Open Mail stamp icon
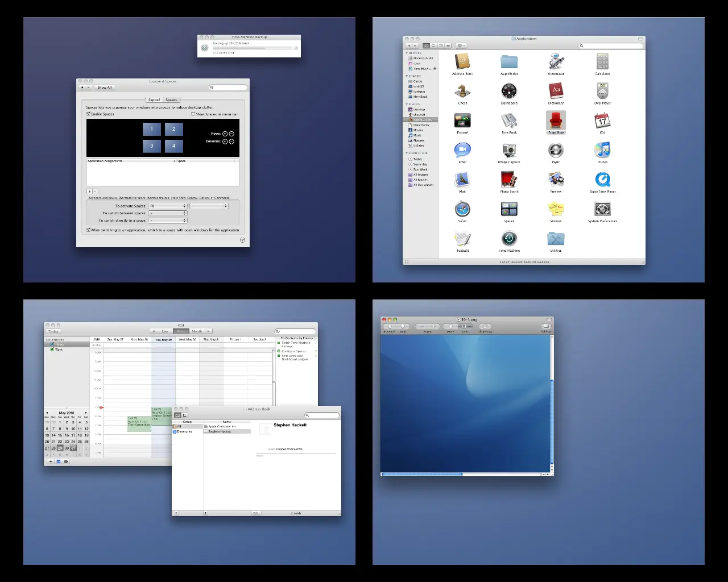728x582 pixels. click(x=462, y=180)
